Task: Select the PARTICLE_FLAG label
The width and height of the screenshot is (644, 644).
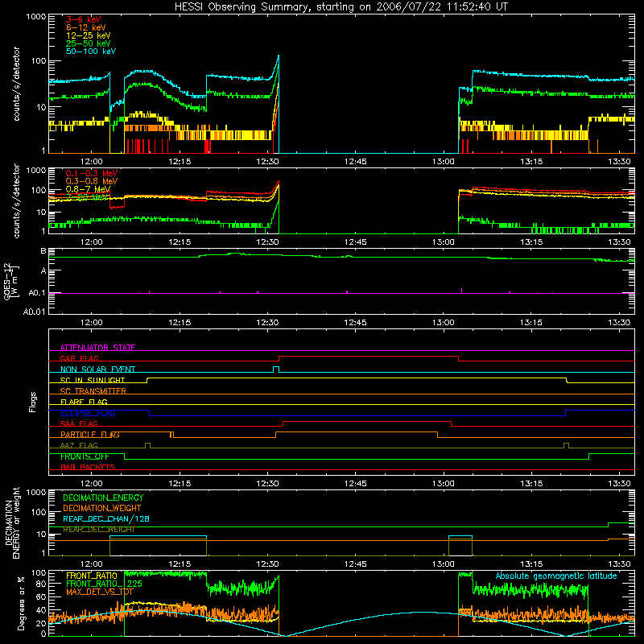Action: 90,435
